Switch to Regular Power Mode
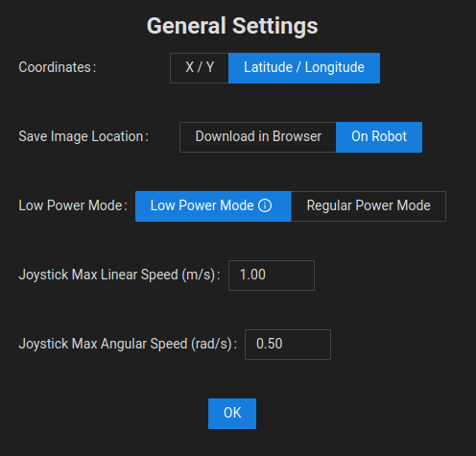476x456 pixels. click(369, 206)
